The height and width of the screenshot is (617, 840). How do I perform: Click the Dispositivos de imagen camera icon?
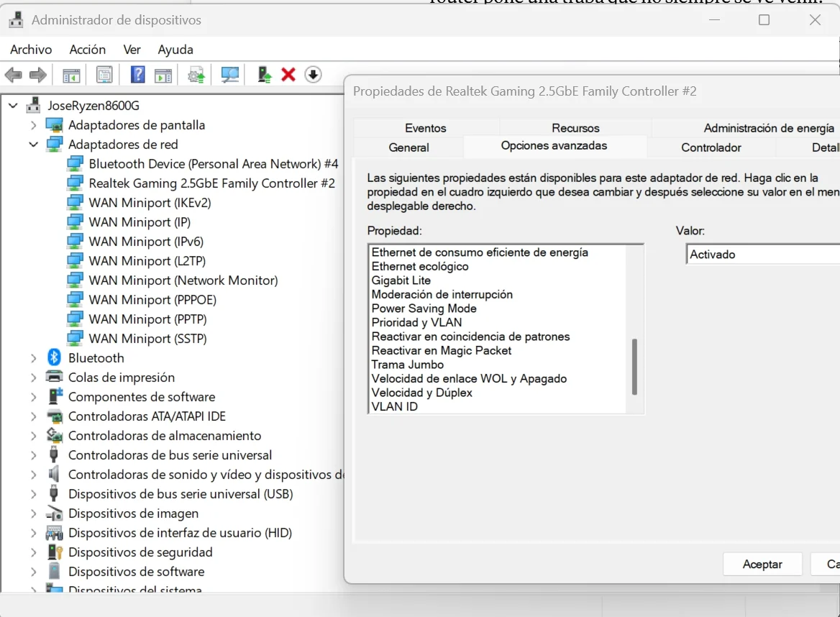[54, 513]
